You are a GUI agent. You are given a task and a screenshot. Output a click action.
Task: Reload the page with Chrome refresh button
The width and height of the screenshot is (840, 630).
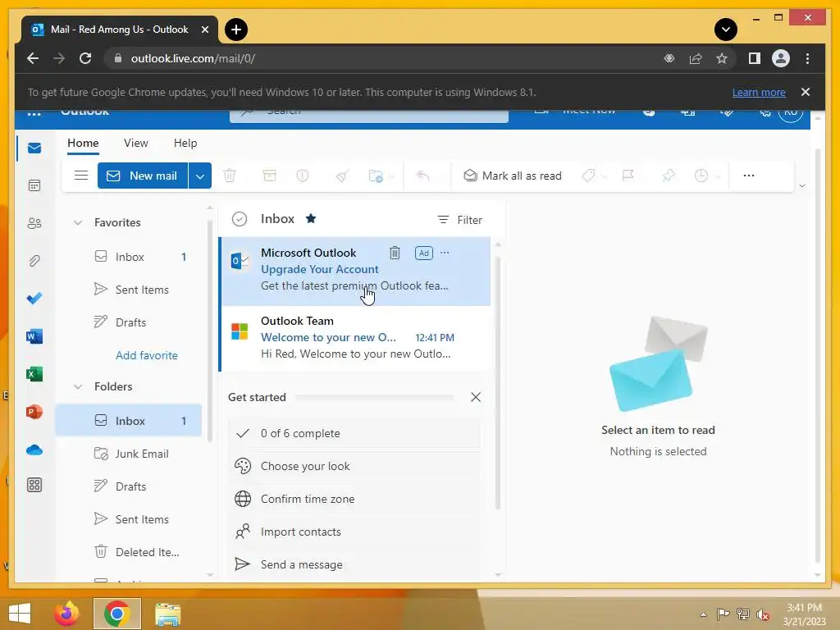[x=85, y=58]
